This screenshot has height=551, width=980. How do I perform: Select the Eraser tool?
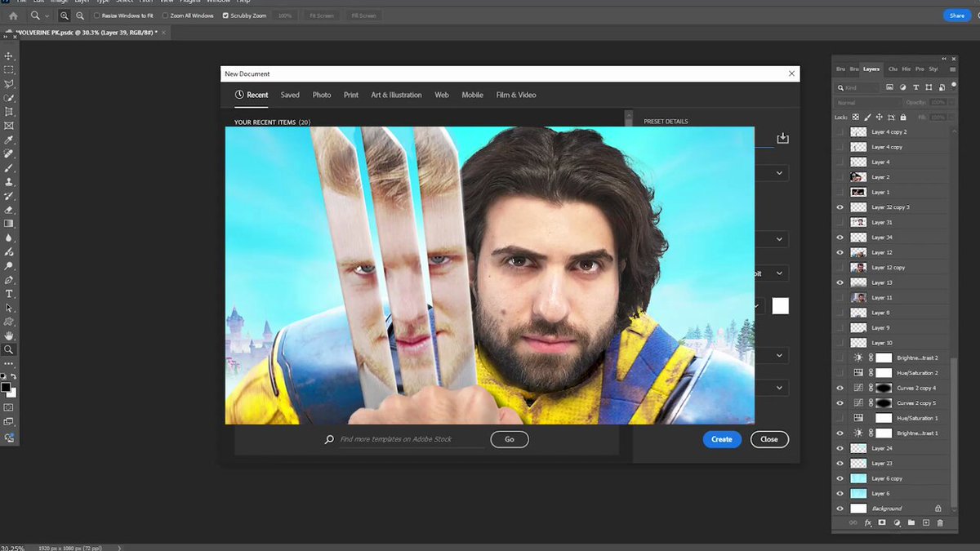tap(9, 210)
